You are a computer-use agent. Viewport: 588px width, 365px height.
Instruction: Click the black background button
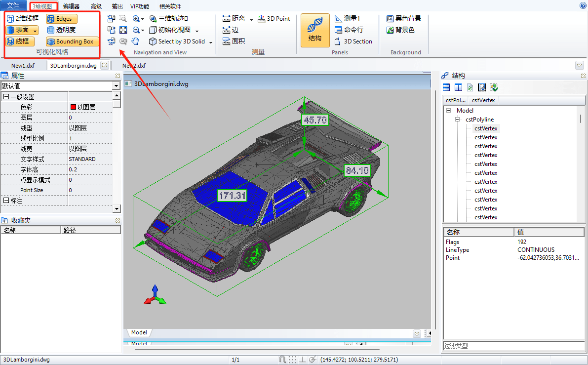pyautogui.click(x=403, y=19)
